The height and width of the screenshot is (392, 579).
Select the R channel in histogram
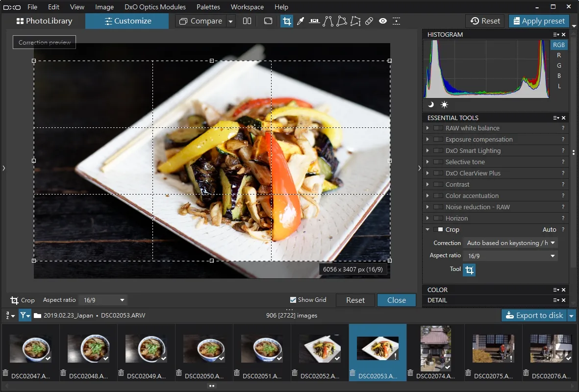(559, 55)
